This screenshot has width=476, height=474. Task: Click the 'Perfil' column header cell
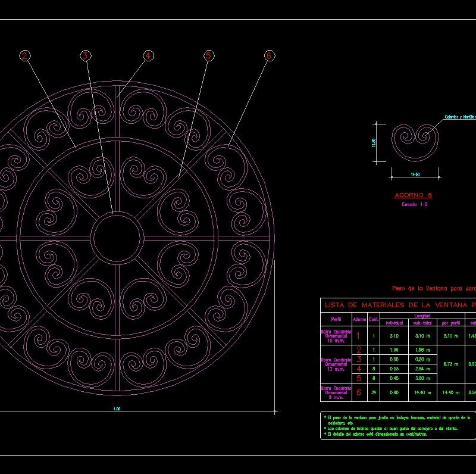[x=336, y=320]
